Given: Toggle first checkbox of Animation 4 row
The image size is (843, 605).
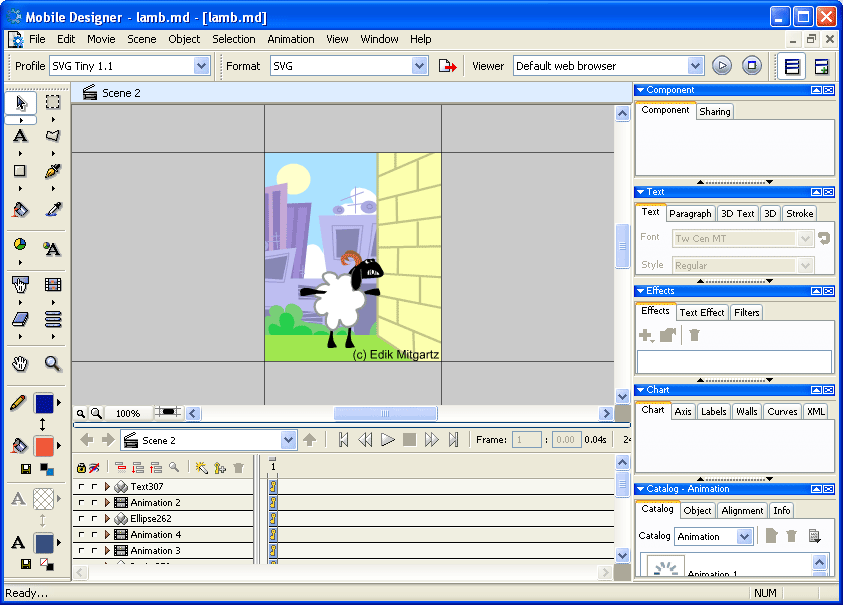Looking at the screenshot, I should click(81, 535).
